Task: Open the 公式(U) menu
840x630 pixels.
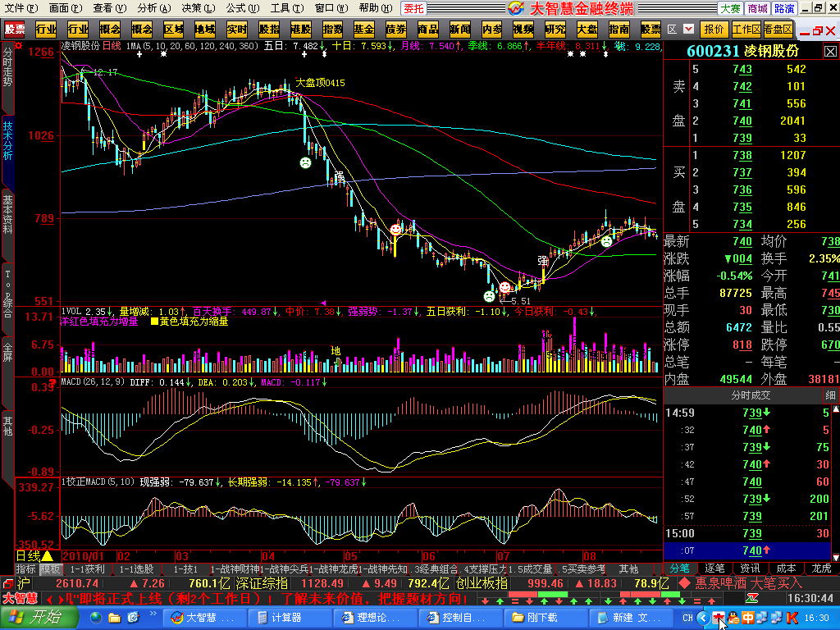Action: [x=243, y=8]
